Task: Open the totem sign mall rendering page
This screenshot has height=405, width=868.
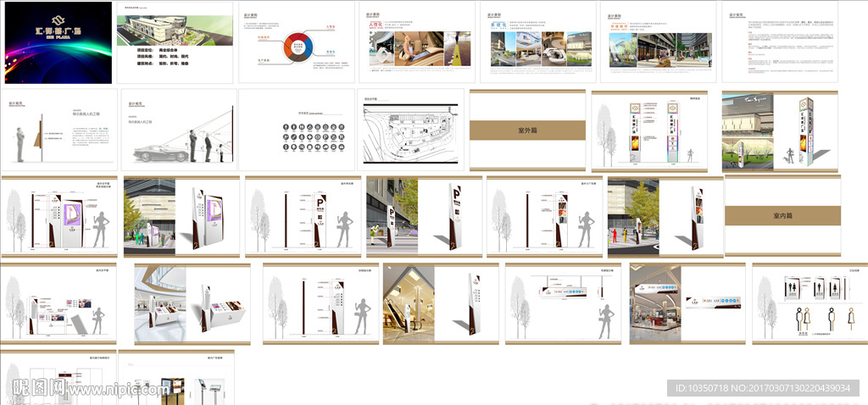Action: (x=780, y=131)
